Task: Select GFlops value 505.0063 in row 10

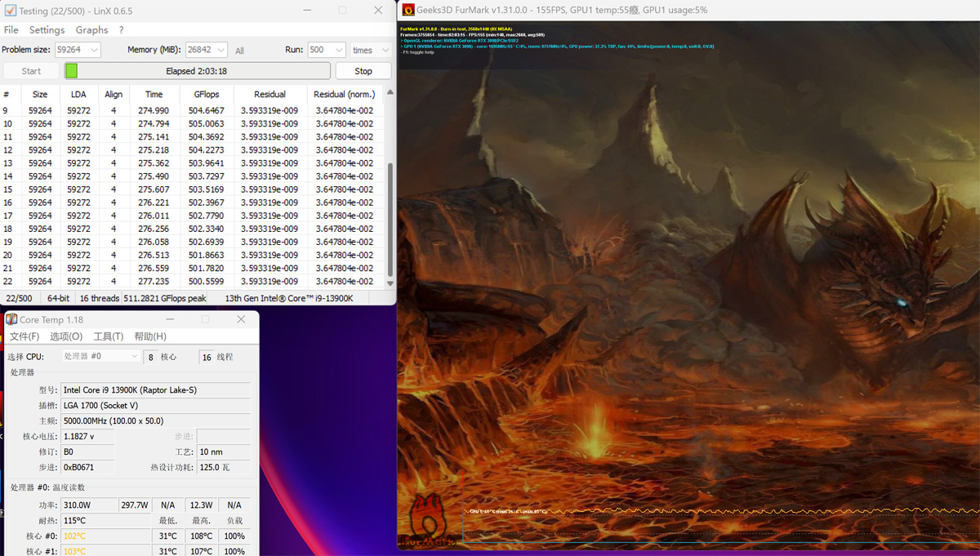Action: point(206,123)
